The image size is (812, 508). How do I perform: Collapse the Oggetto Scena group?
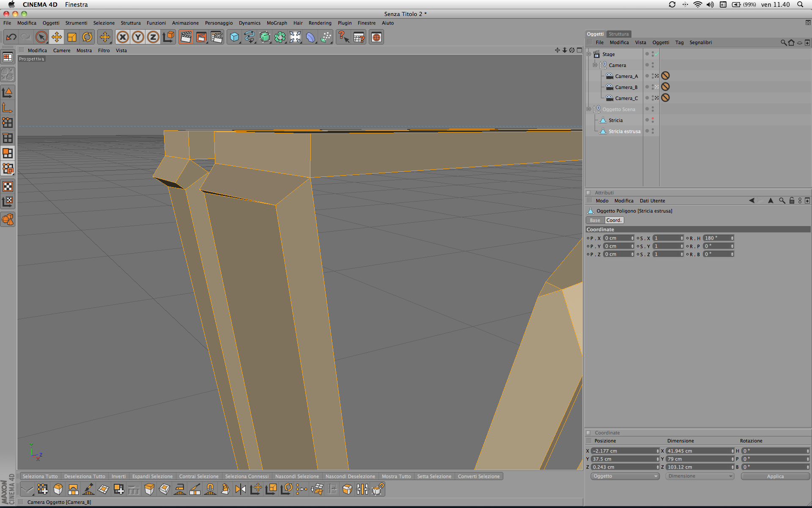tap(589, 109)
